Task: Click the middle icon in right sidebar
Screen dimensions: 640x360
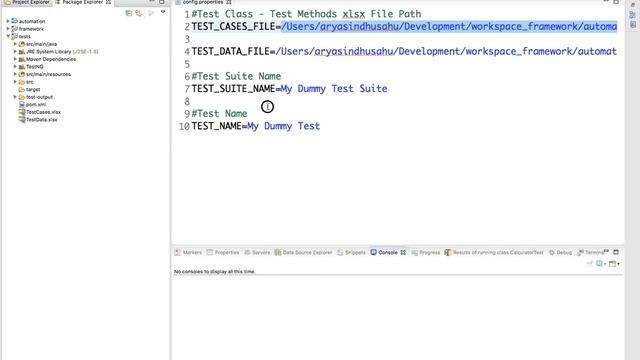Action: (633, 15)
